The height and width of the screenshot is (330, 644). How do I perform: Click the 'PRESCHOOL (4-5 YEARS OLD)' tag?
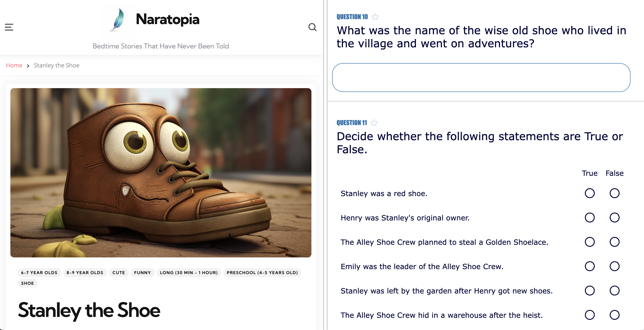tap(262, 273)
